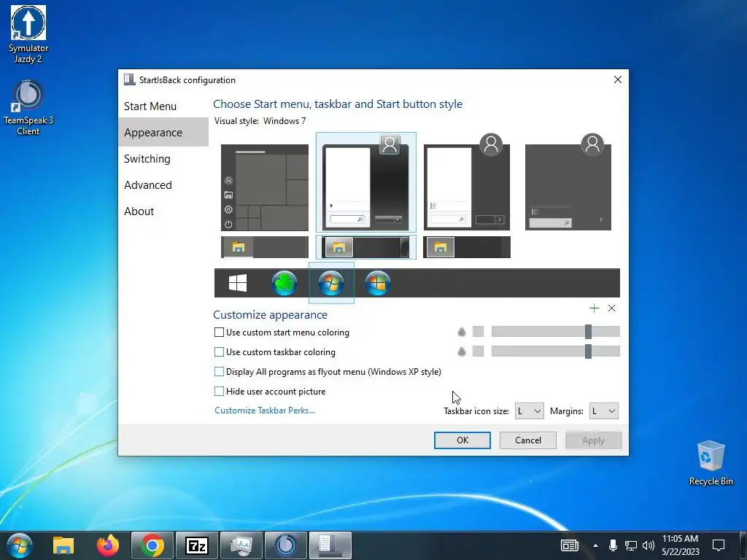This screenshot has height=560, width=747.
Task: Choose the green clover start button orb
Action: pyautogui.click(x=285, y=283)
